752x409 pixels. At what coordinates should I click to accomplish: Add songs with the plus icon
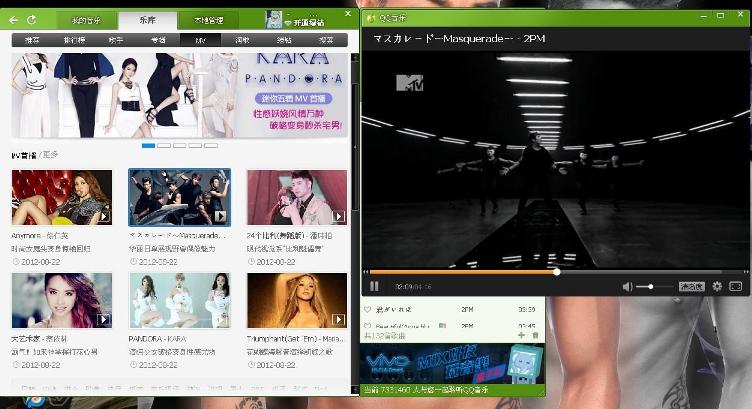click(521, 335)
